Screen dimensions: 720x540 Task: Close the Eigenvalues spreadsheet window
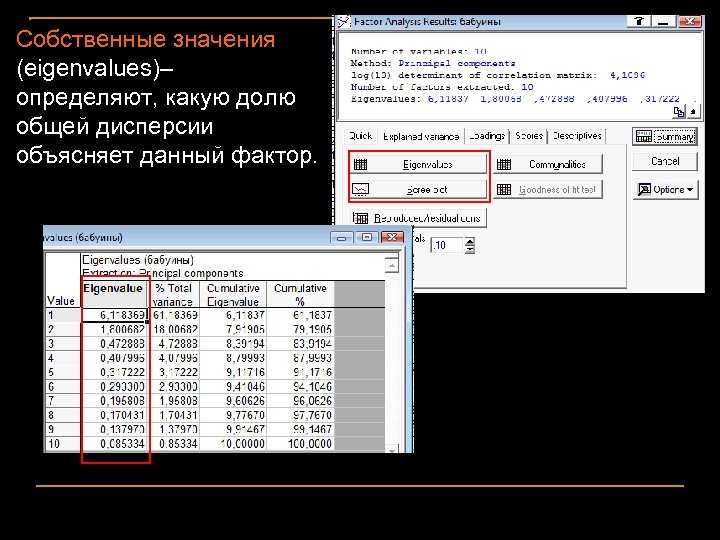point(392,237)
